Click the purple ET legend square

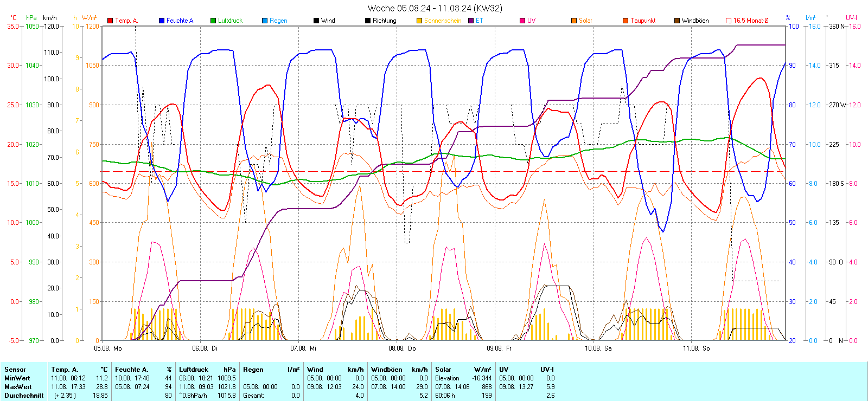(471, 21)
